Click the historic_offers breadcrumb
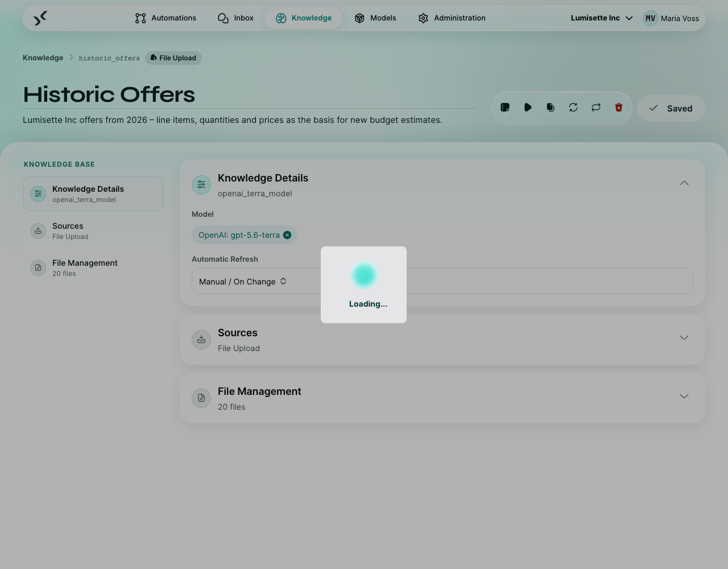This screenshot has width=728, height=569. (109, 58)
